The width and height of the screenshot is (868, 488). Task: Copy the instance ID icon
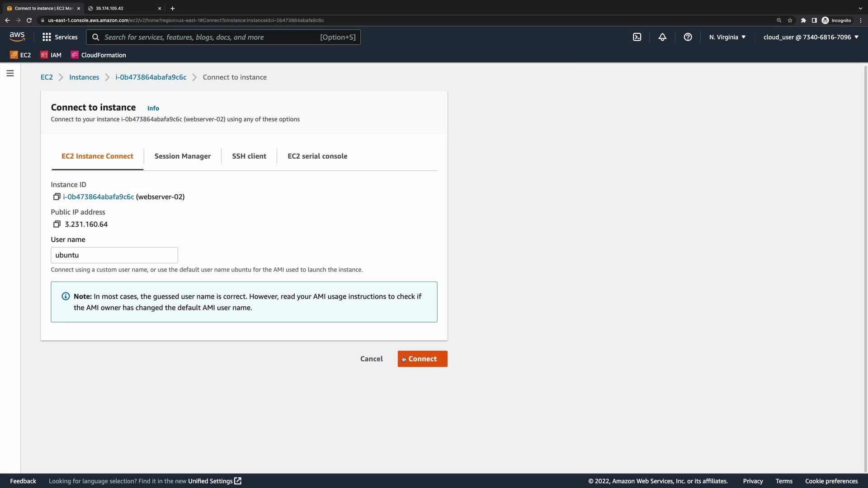tap(57, 197)
